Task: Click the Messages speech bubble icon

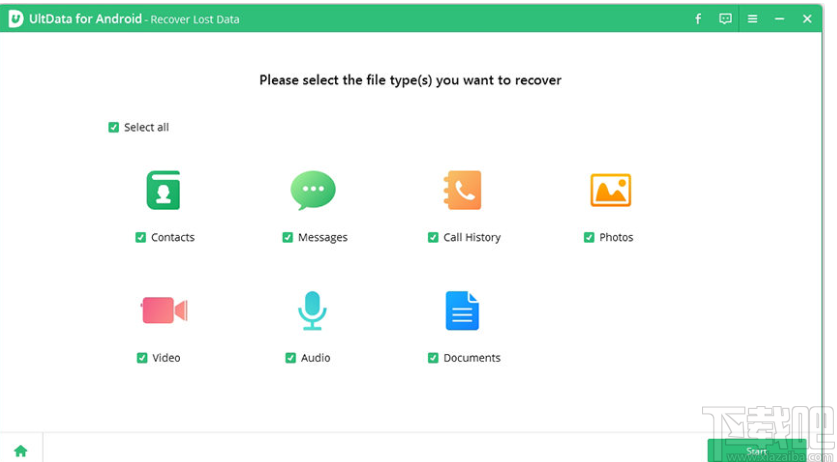Action: tap(313, 190)
